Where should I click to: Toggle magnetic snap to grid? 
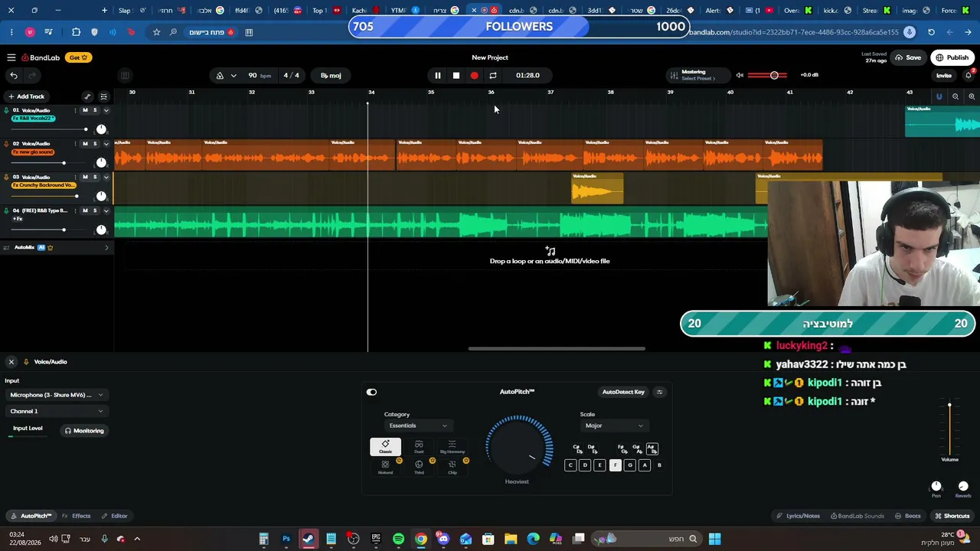pos(939,96)
